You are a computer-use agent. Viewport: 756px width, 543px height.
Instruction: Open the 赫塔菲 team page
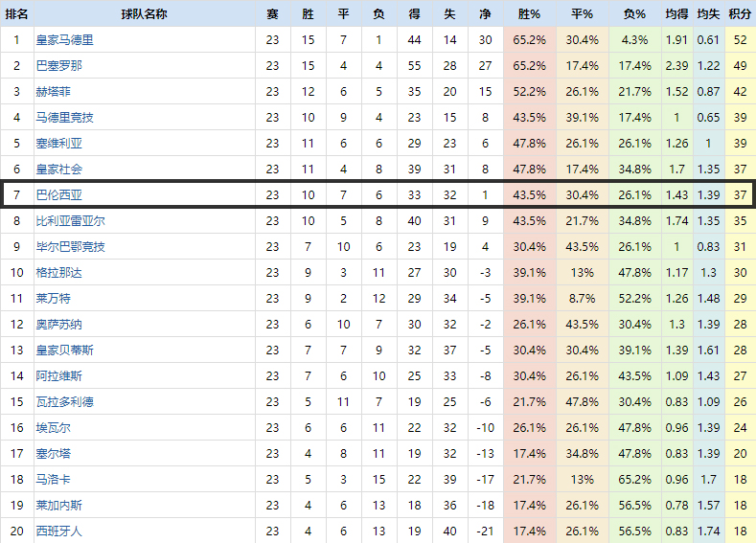click(x=53, y=92)
